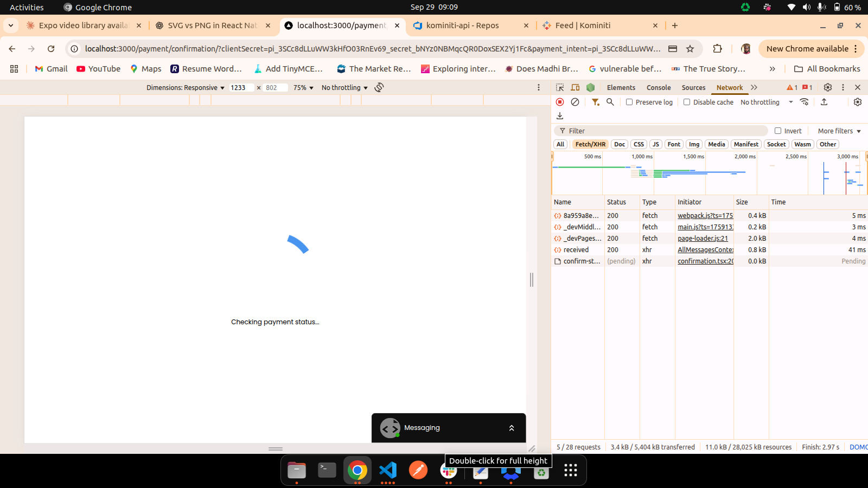This screenshot has width=868, height=488.
Task: Open the kominiti-api - Repos tab
Action: [x=462, y=25]
